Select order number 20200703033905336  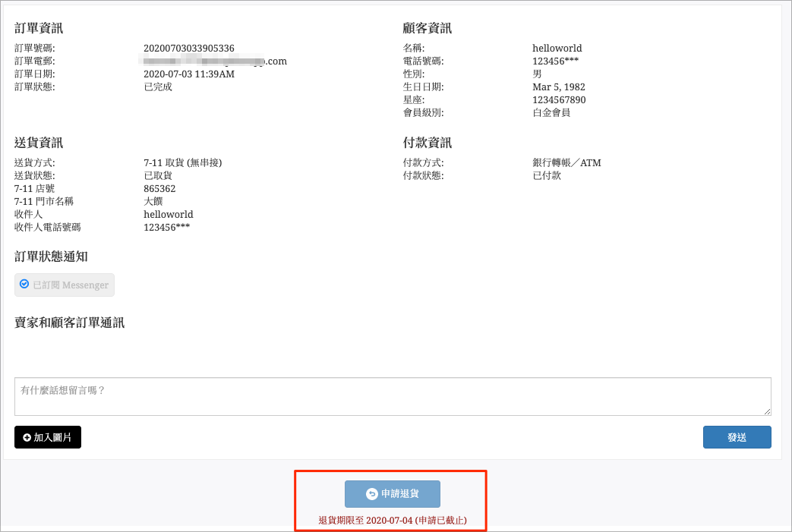189,49
